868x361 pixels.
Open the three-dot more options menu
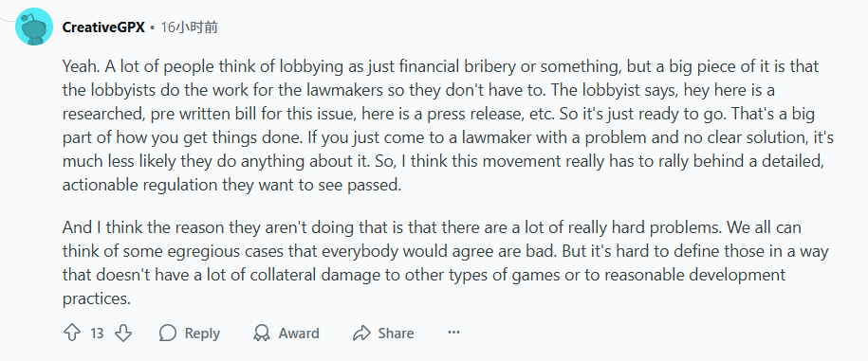(x=454, y=333)
